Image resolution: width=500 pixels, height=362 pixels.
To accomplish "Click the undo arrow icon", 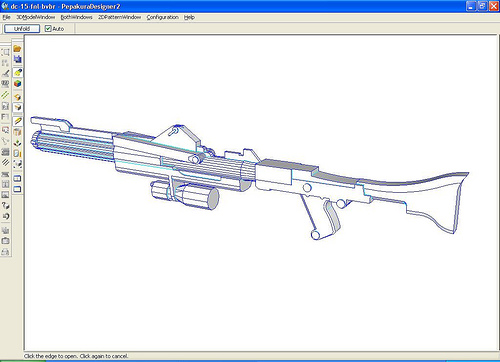I will coord(5,216).
